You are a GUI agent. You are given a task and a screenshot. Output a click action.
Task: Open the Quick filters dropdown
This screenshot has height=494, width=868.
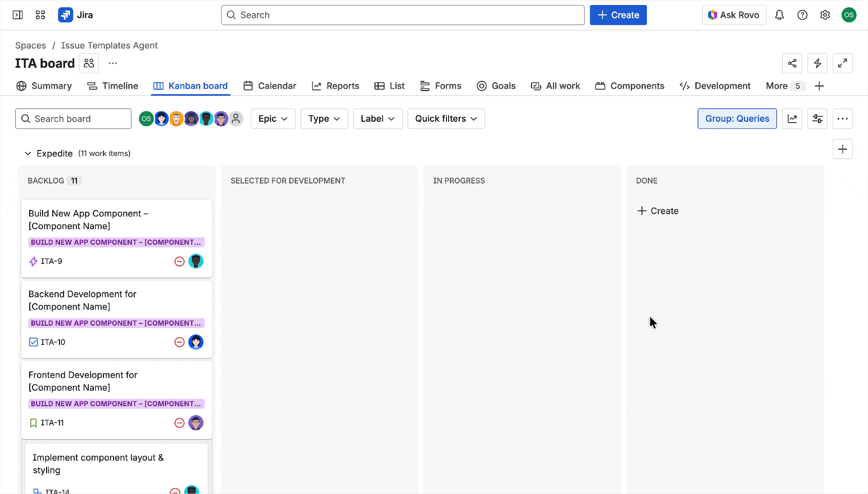point(446,119)
